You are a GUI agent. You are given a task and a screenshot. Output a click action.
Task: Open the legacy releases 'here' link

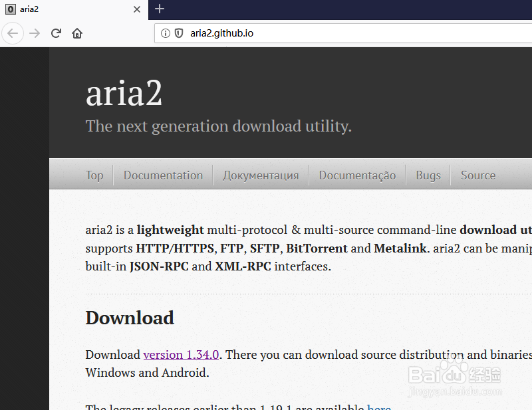tap(379, 406)
